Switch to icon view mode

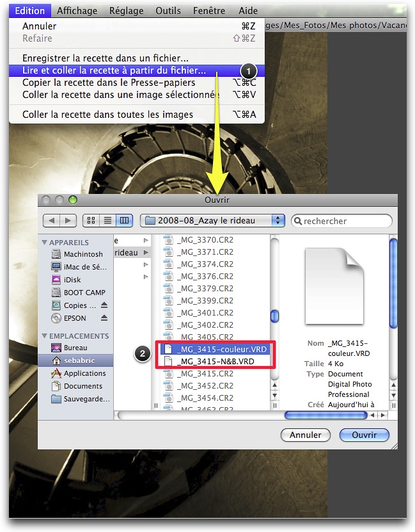91,220
